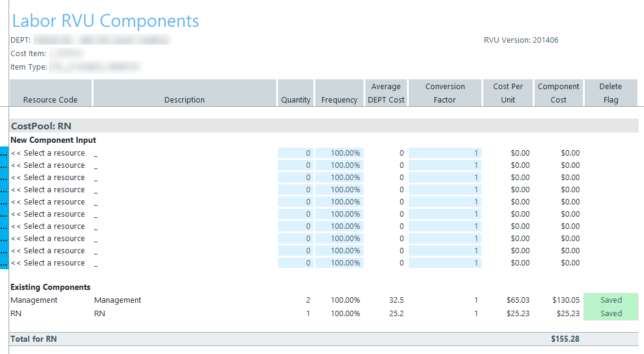Click the Frequency field in the first new component row
644x354 pixels.
point(339,153)
